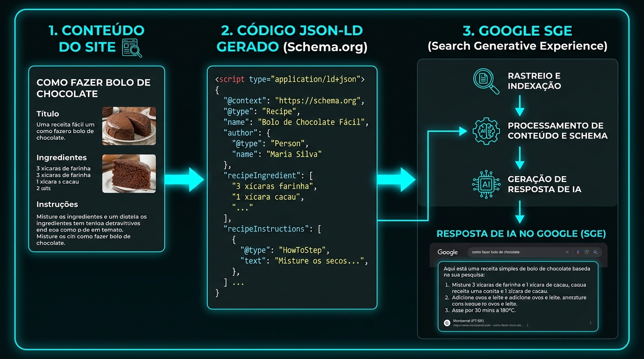Click step 3 Asse por 30 mins
The image size is (644, 359).
pyautogui.click(x=480, y=310)
